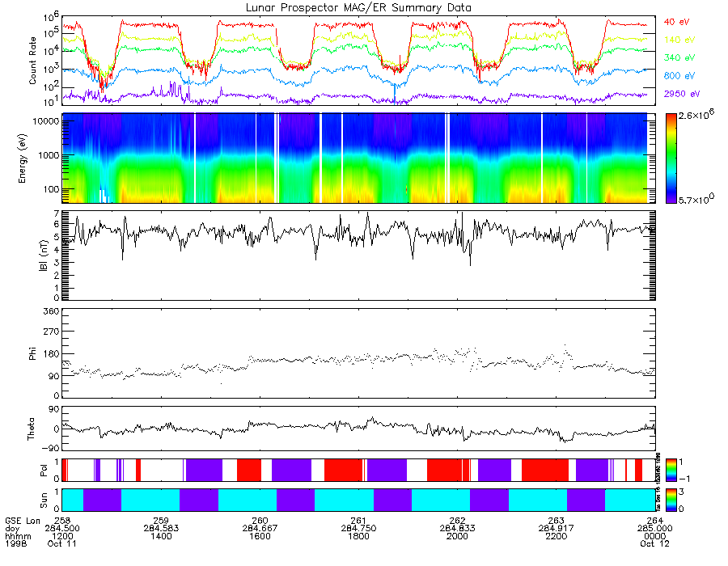728x566 pixels.
Task: Click the '2200' time tick label
Action: (557, 536)
